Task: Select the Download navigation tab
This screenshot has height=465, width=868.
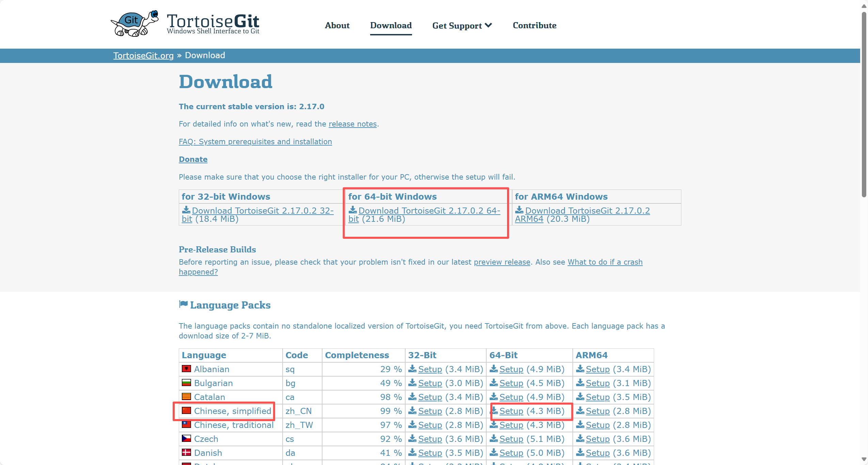Action: (x=391, y=26)
